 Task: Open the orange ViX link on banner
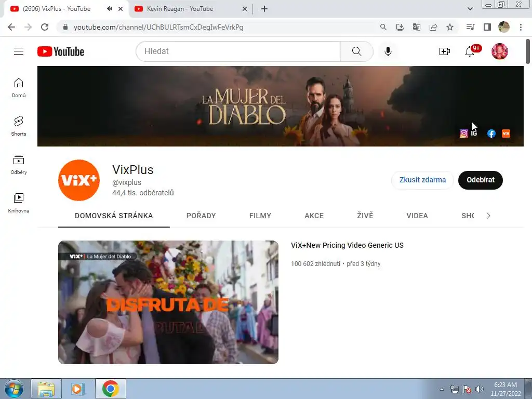[x=506, y=134]
